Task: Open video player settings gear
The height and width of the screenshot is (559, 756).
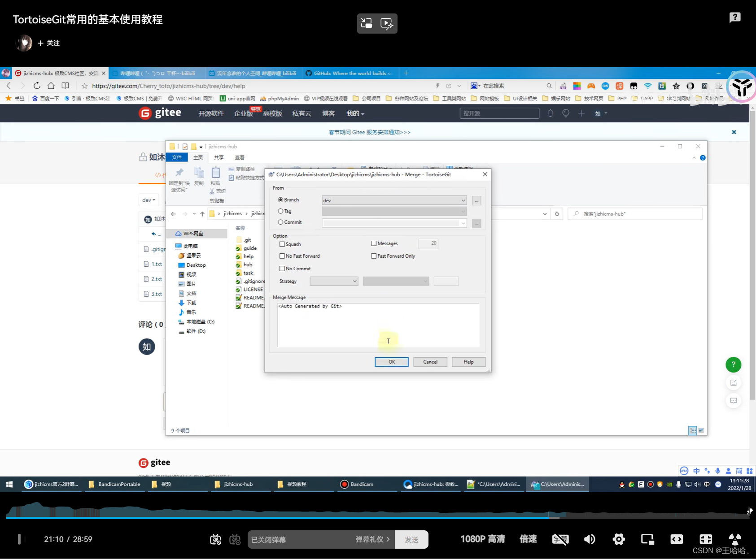Action: [x=619, y=539]
